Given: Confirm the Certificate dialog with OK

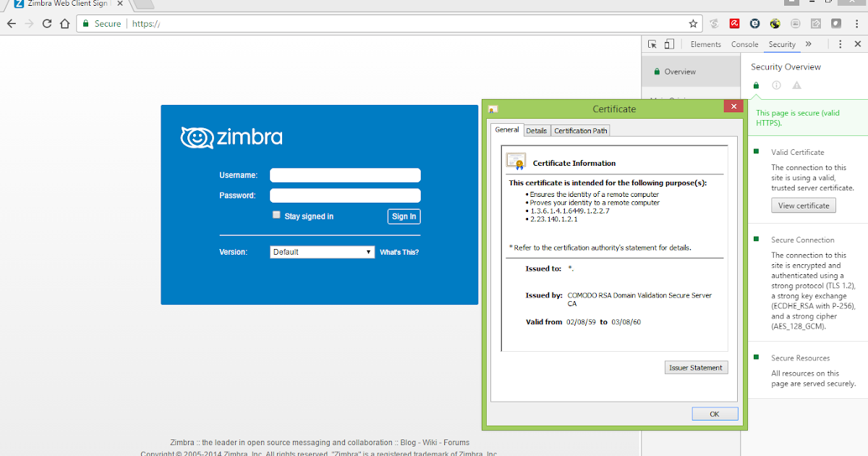Looking at the screenshot, I should click(715, 414).
